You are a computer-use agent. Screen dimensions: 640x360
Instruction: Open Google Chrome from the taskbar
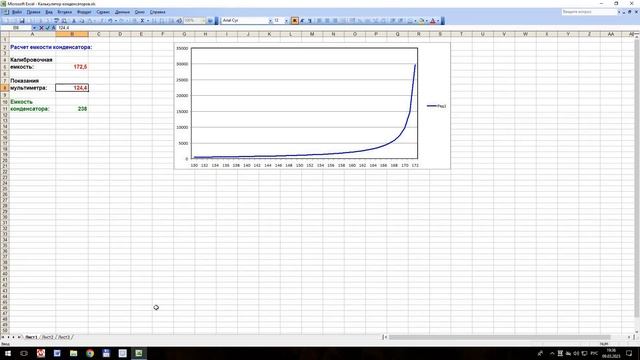[90, 353]
